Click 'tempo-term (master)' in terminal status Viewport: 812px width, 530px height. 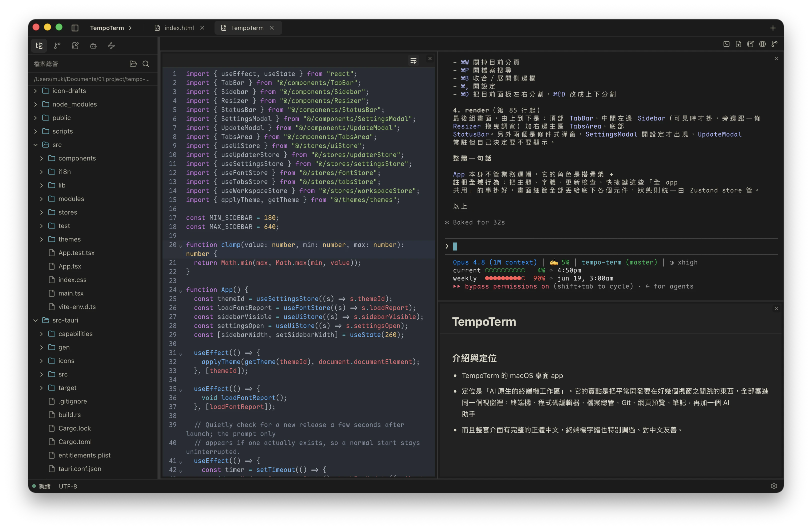pos(619,262)
